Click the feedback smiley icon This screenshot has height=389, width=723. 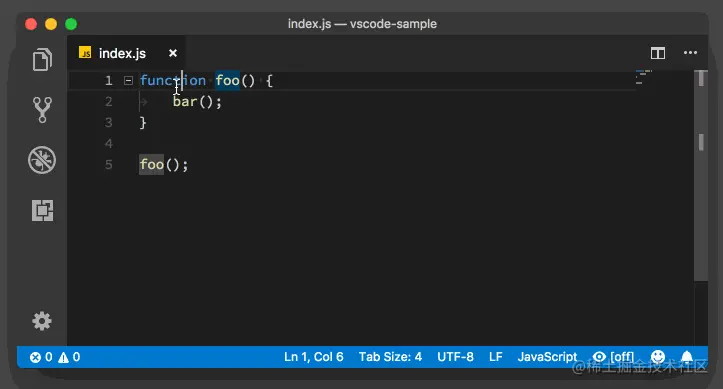click(x=658, y=357)
